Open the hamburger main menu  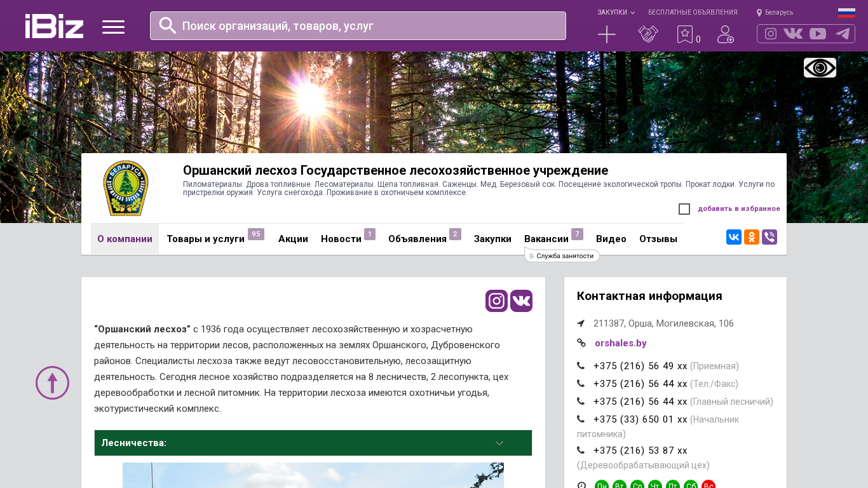[113, 27]
